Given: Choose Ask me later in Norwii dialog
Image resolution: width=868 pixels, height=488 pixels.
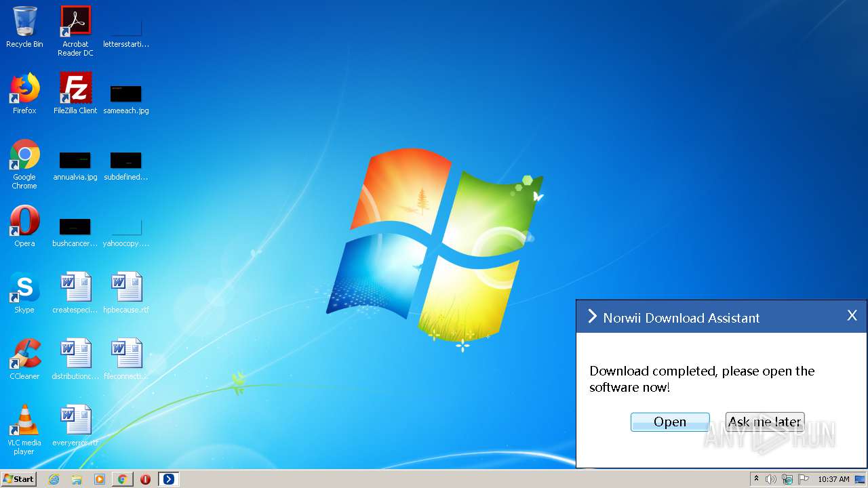Looking at the screenshot, I should click(765, 422).
